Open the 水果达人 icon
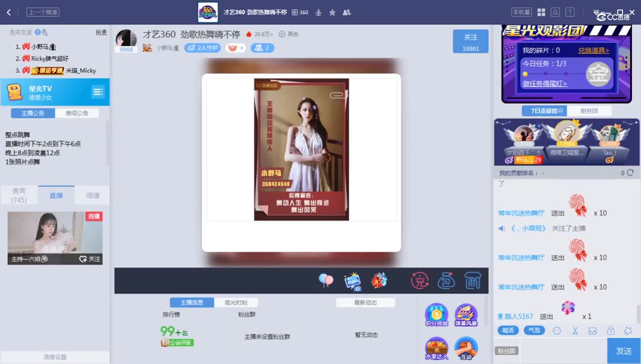The image size is (641, 364). tap(437, 348)
